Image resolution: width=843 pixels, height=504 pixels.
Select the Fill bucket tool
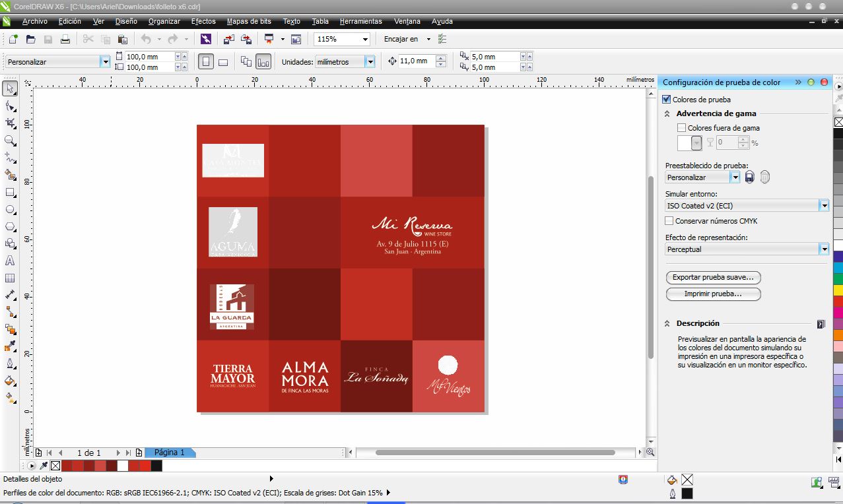tap(10, 381)
